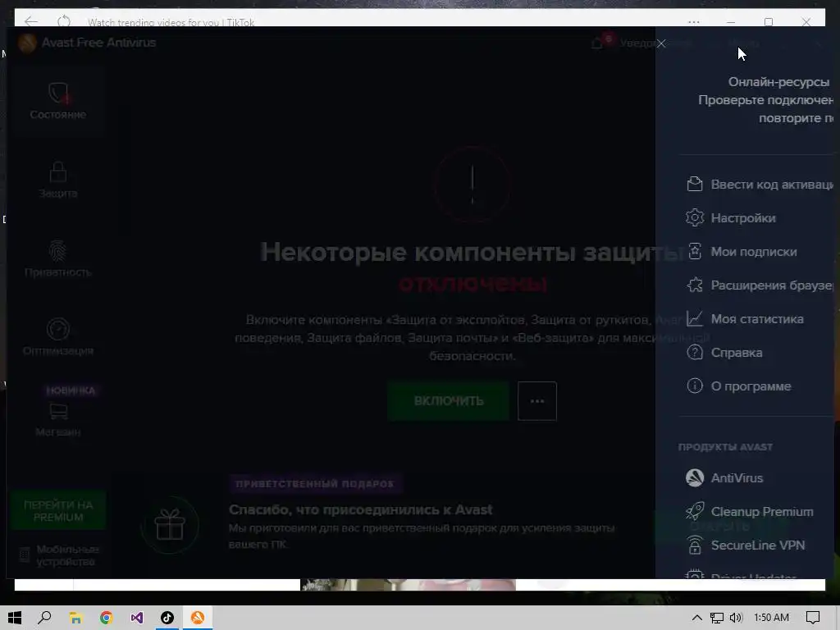840x630 pixels.
Task: Click TikTok window refresh icon
Action: 64,21
